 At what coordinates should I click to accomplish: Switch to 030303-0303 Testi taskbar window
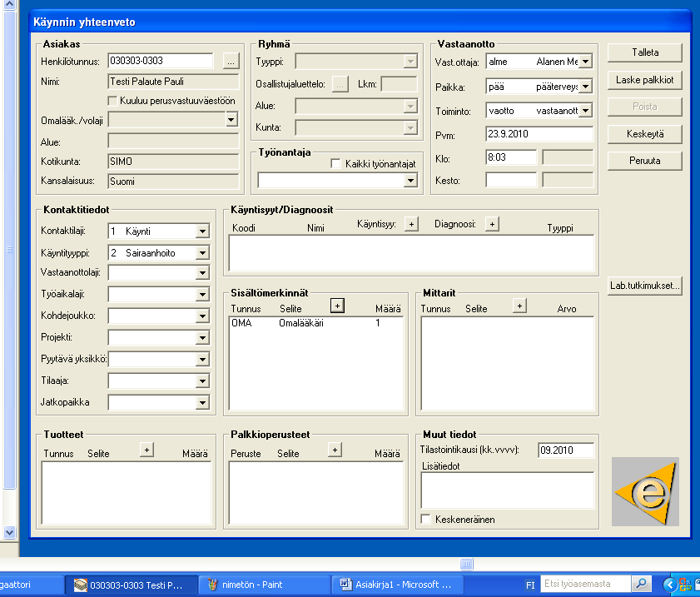[132, 585]
